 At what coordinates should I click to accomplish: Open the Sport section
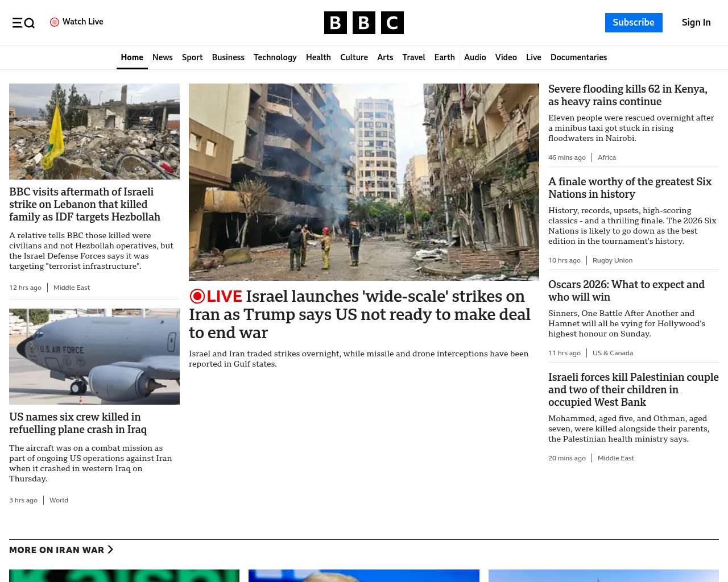point(192,57)
